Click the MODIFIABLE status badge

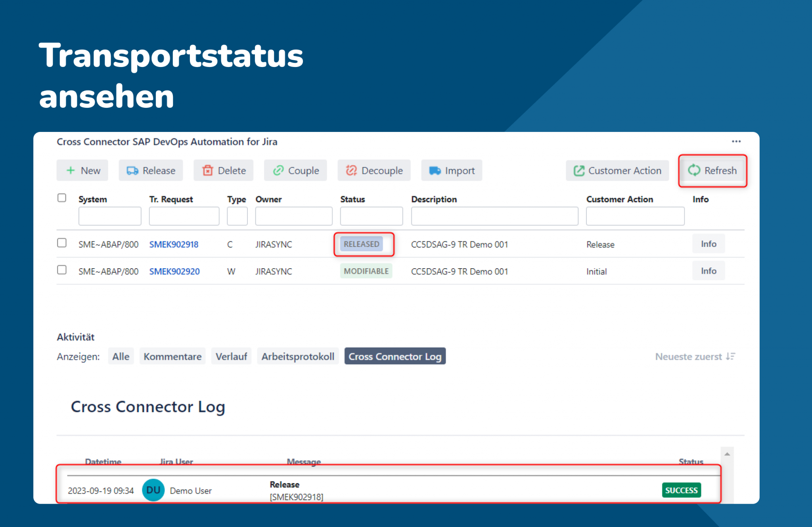pos(366,271)
